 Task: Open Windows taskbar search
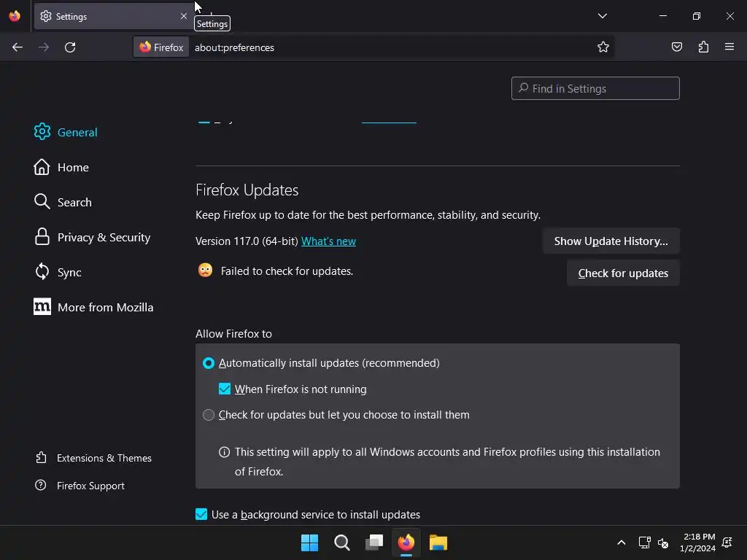coord(341,542)
